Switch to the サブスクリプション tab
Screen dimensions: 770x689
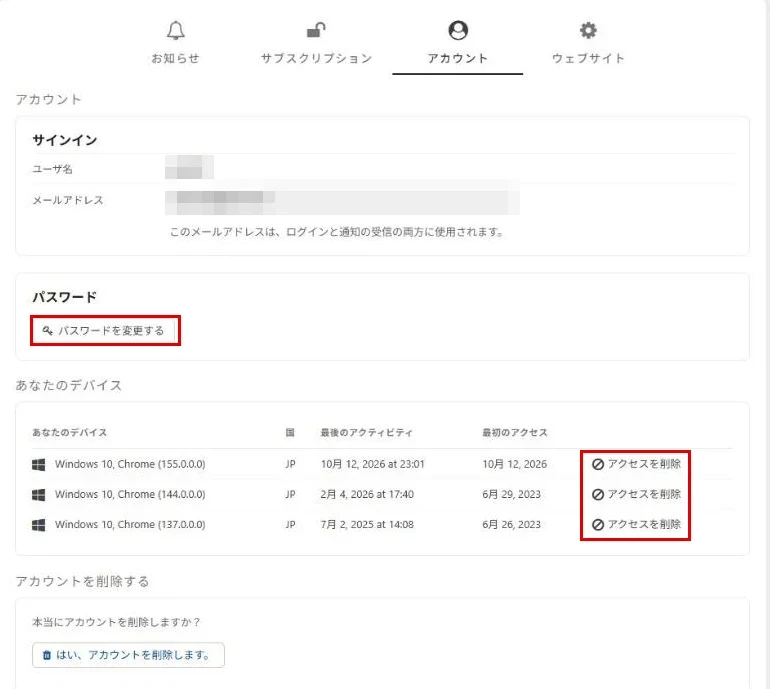coord(316,43)
